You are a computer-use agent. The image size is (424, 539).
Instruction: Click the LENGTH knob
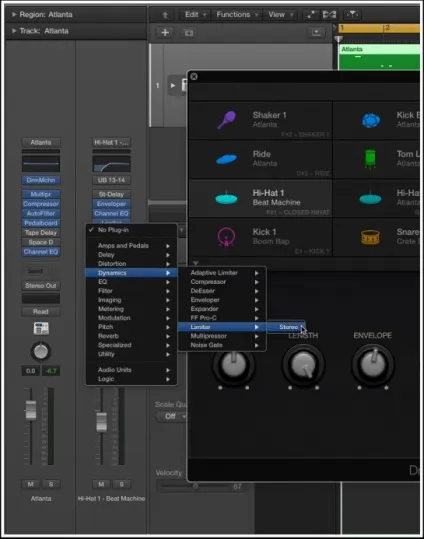(x=303, y=365)
